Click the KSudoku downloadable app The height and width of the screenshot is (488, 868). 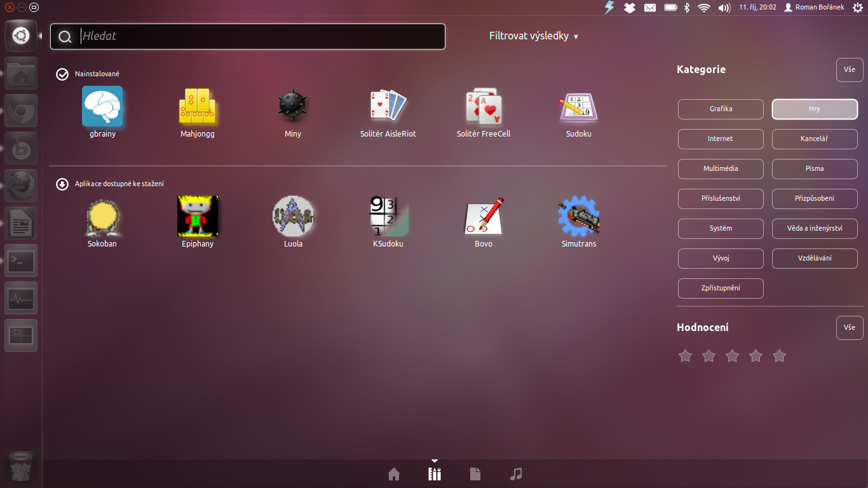(x=388, y=217)
